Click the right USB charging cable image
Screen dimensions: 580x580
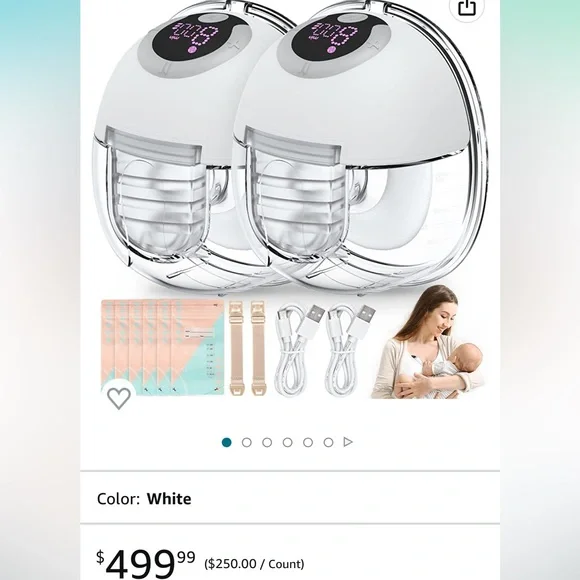(x=350, y=350)
